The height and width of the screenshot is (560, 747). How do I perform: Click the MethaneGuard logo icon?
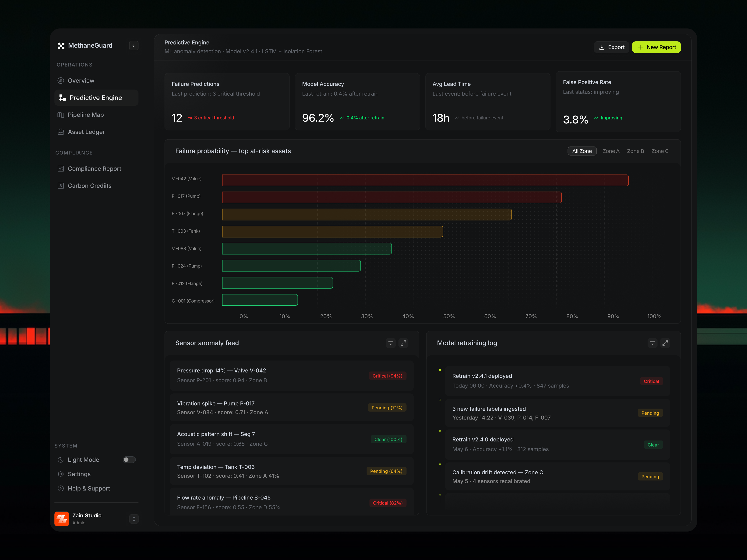tap(61, 45)
